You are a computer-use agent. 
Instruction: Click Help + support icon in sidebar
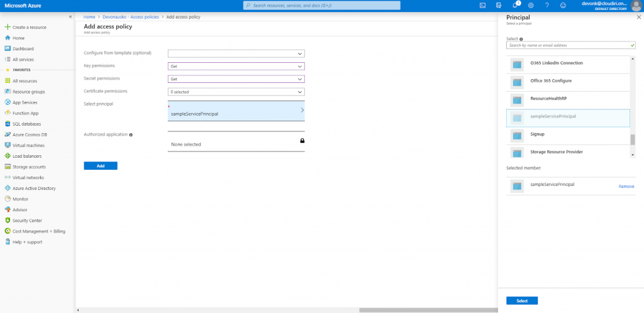(8, 242)
